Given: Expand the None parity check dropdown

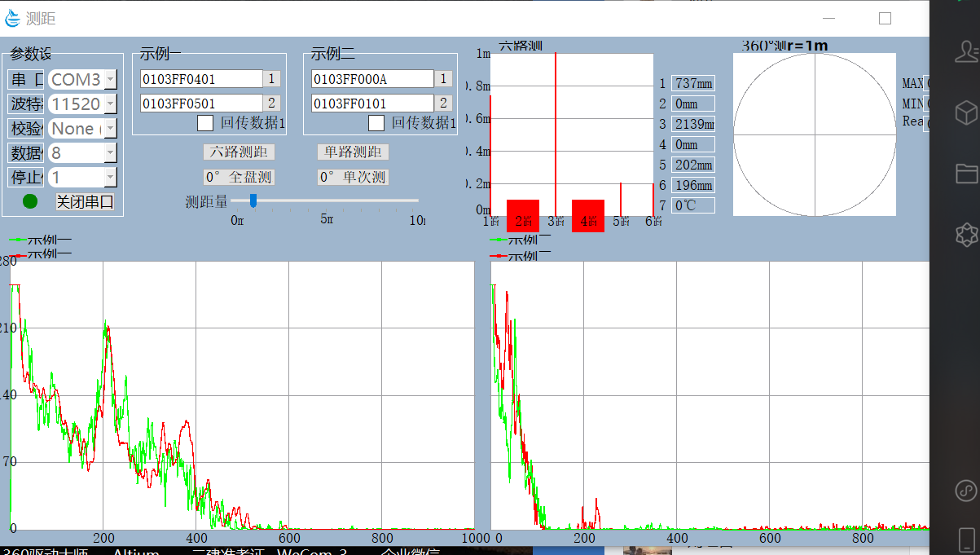Looking at the screenshot, I should coord(110,129).
